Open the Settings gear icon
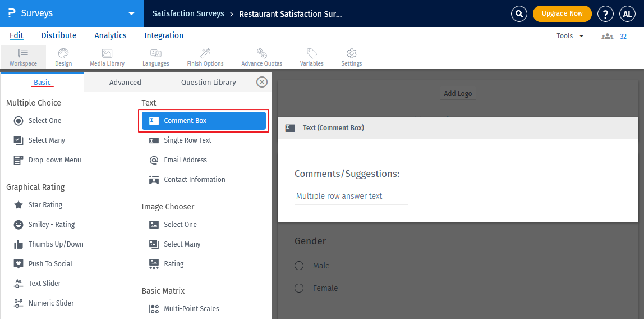 [352, 54]
